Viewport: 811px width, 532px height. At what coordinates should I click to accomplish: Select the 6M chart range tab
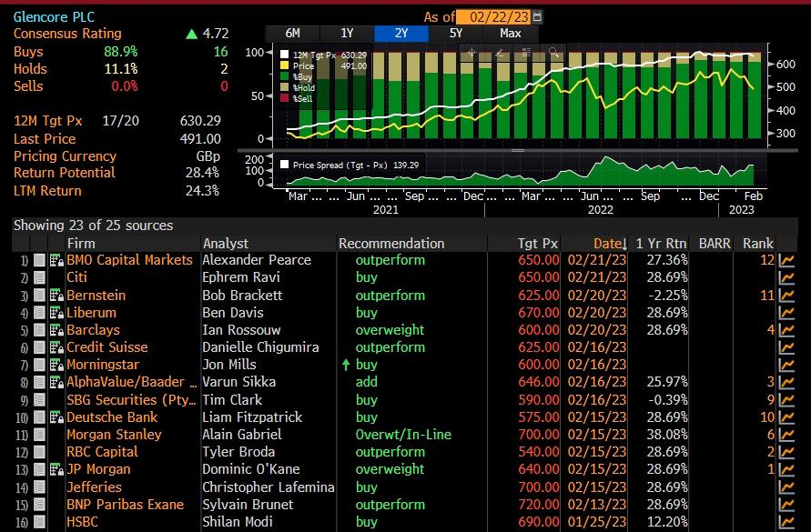point(293,34)
